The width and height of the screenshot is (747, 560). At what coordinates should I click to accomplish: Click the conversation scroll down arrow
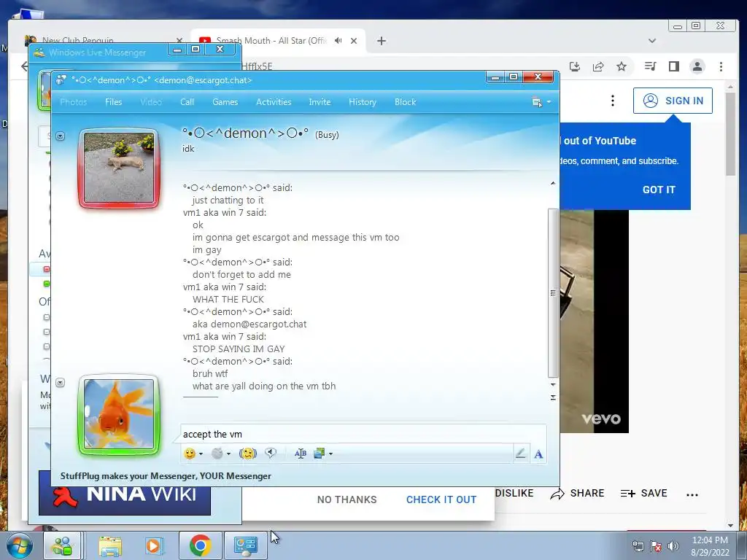[x=553, y=384]
